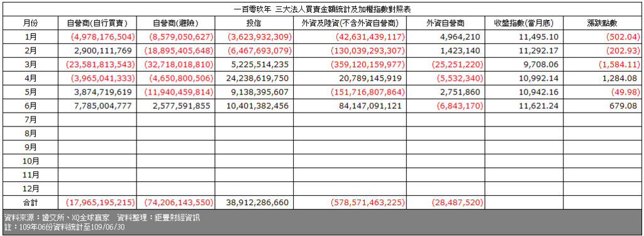This screenshot has height=236, width=644.
Task: Click the 4月 row label
Action: 30,79
